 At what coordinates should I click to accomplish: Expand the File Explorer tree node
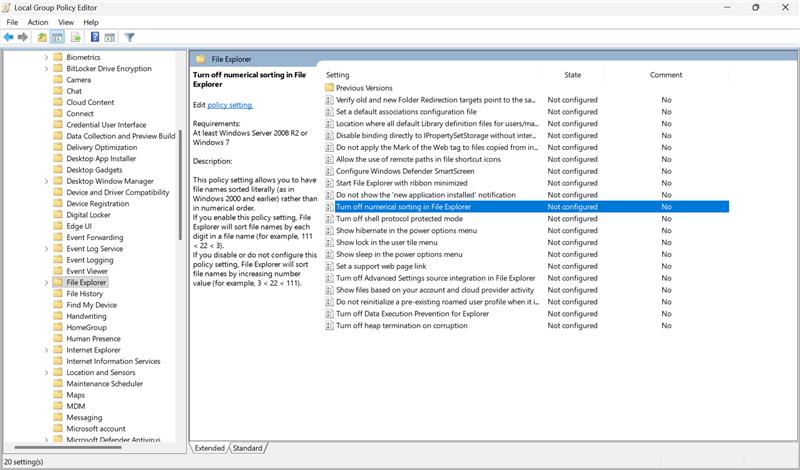pos(46,282)
